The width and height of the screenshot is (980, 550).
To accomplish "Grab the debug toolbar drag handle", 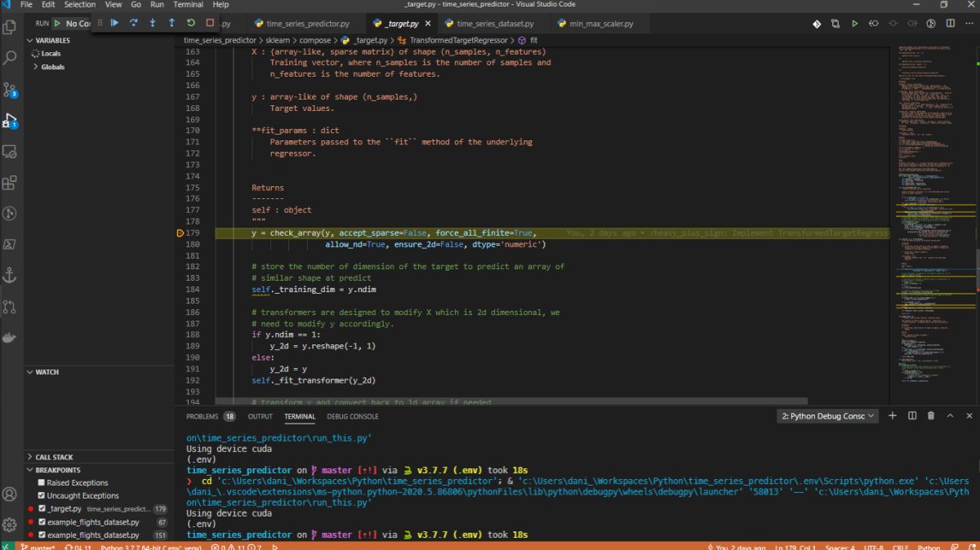I will click(100, 24).
